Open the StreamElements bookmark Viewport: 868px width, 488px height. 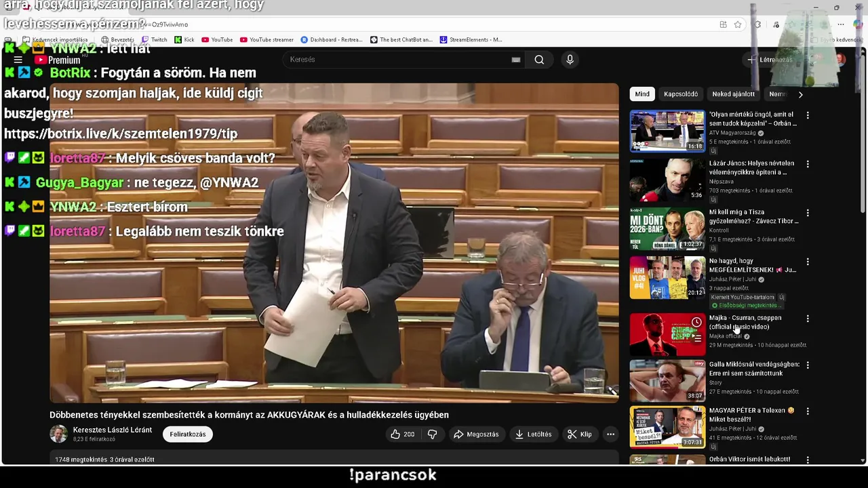(x=471, y=39)
